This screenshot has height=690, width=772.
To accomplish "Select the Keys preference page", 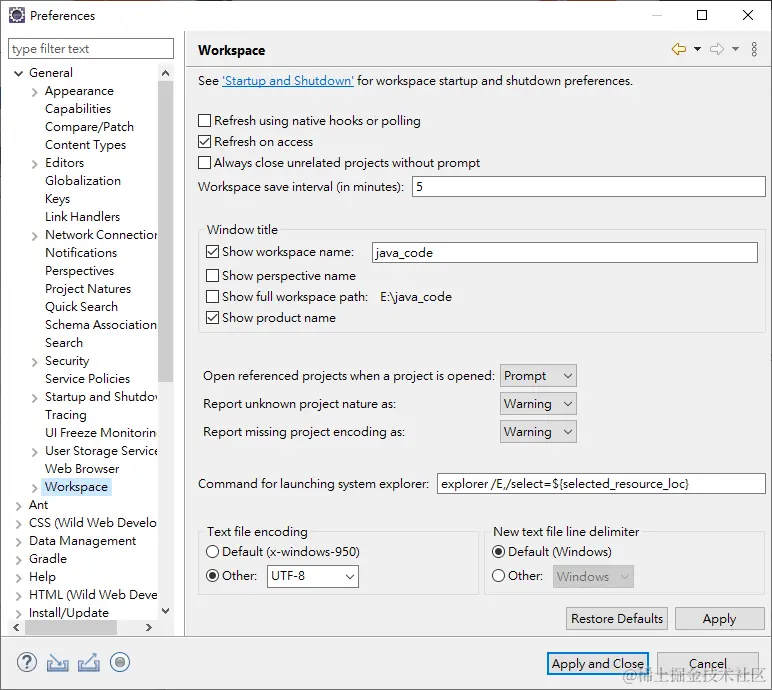I will [57, 199].
